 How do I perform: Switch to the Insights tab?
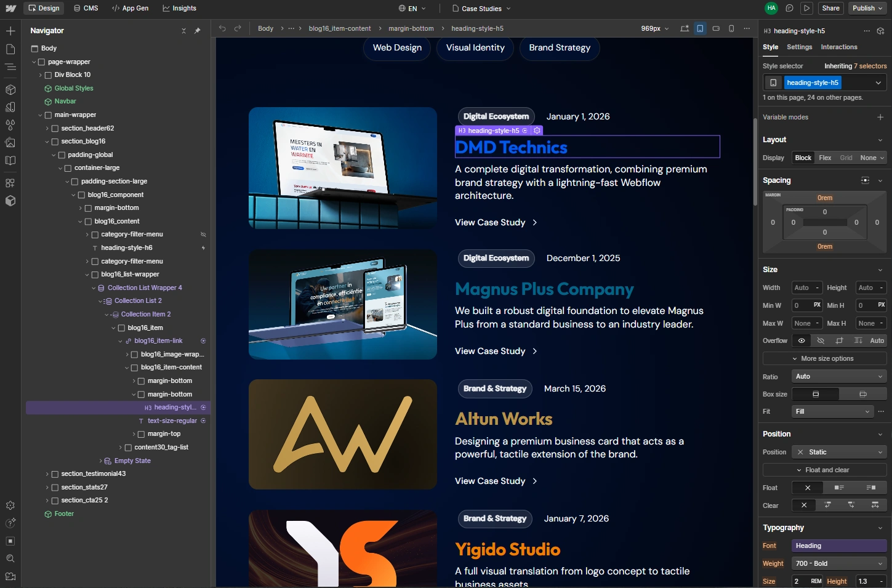click(x=179, y=9)
